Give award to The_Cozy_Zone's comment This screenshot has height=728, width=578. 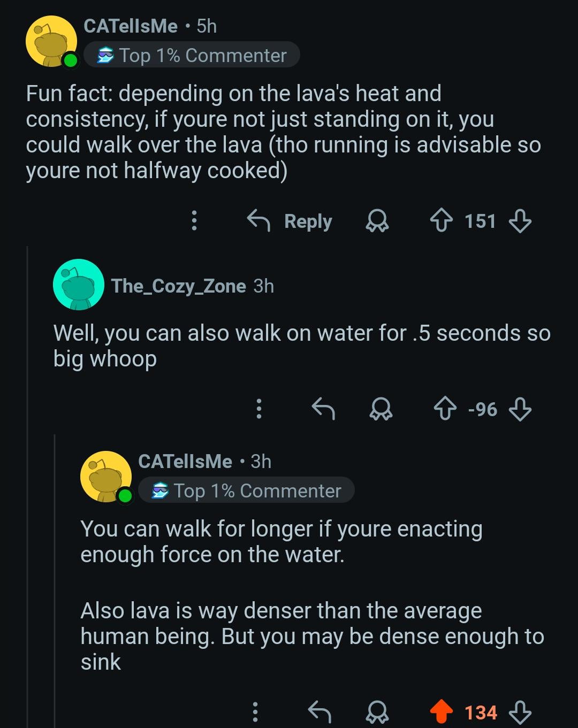381,409
